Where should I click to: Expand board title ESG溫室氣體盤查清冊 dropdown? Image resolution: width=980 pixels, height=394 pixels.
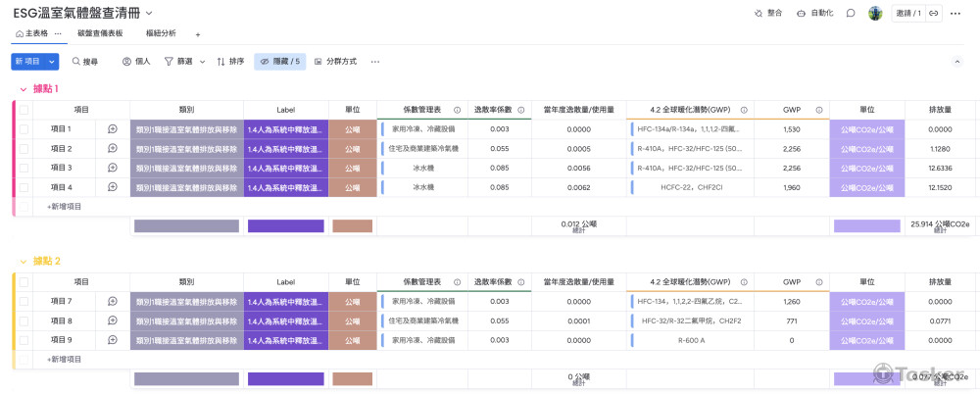149,14
